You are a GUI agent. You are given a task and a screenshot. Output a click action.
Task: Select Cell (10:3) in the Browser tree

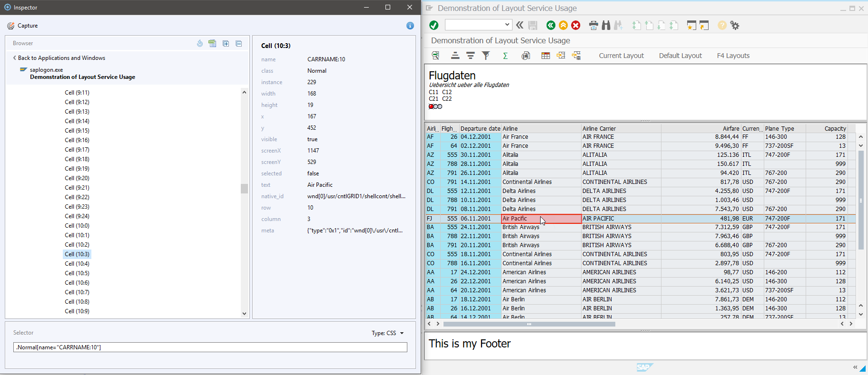point(77,254)
